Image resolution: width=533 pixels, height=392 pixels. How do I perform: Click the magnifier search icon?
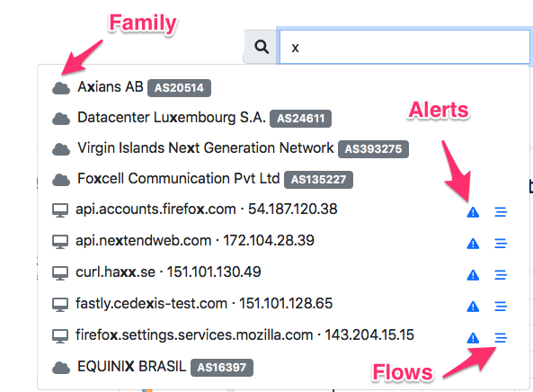tap(262, 47)
